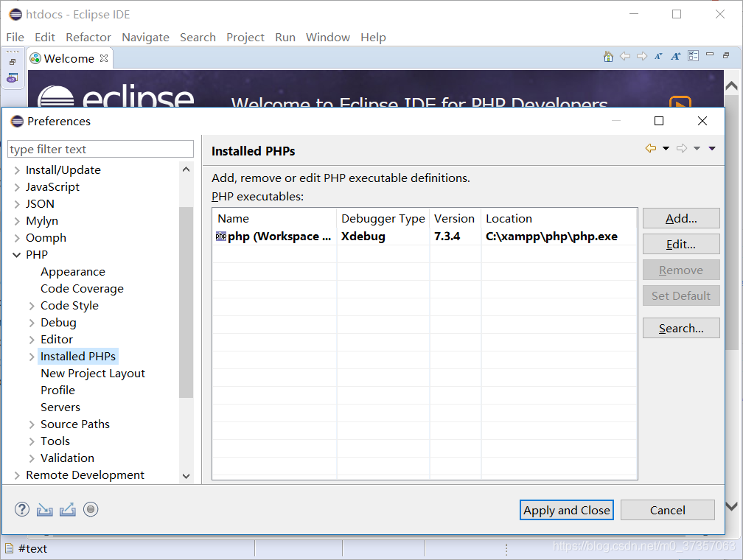The height and width of the screenshot is (560, 743).
Task: Open the Search menu
Action: coord(198,37)
